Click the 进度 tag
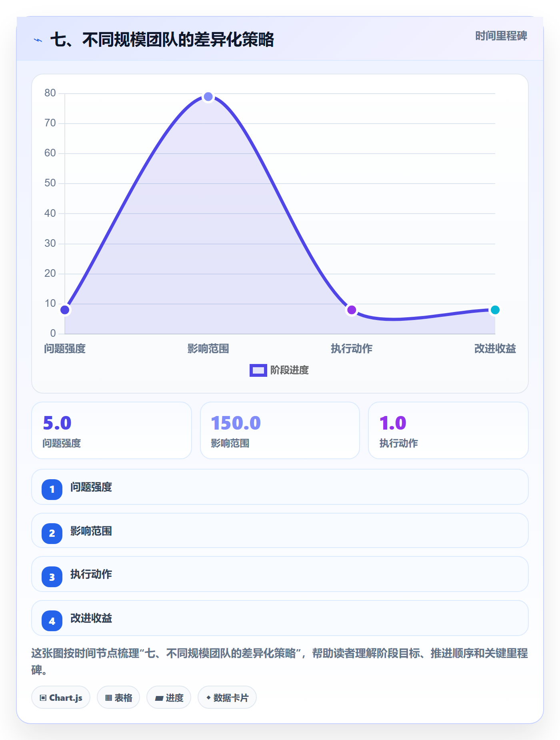 [x=169, y=698]
